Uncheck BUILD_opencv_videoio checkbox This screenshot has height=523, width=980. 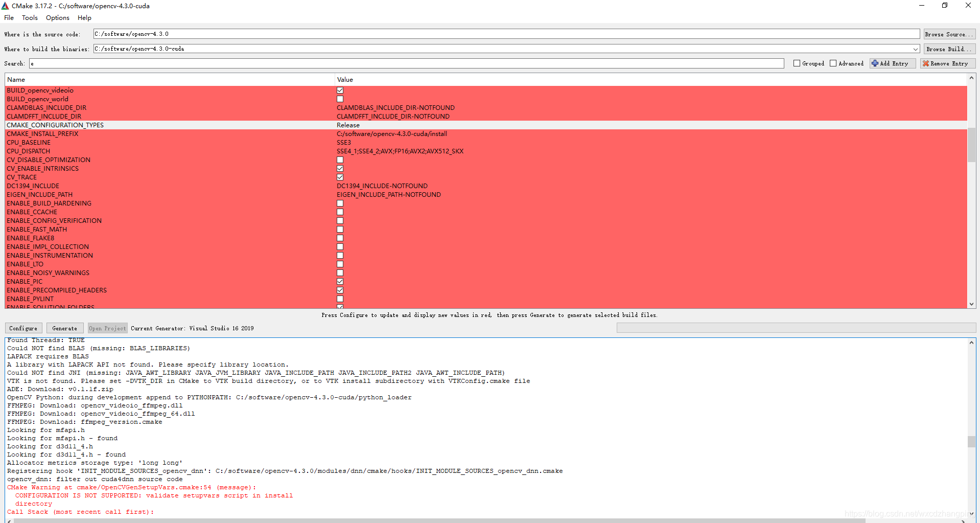coord(340,90)
